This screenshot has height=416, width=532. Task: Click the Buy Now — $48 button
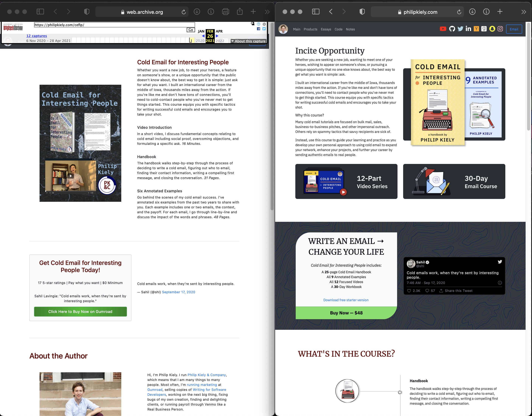[346, 313]
